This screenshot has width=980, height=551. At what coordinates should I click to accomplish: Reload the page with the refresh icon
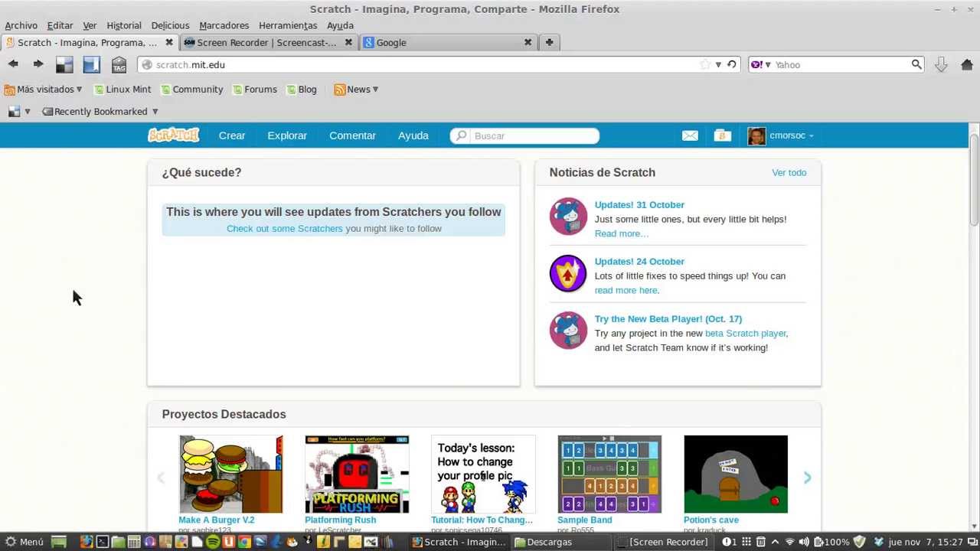[x=732, y=64]
